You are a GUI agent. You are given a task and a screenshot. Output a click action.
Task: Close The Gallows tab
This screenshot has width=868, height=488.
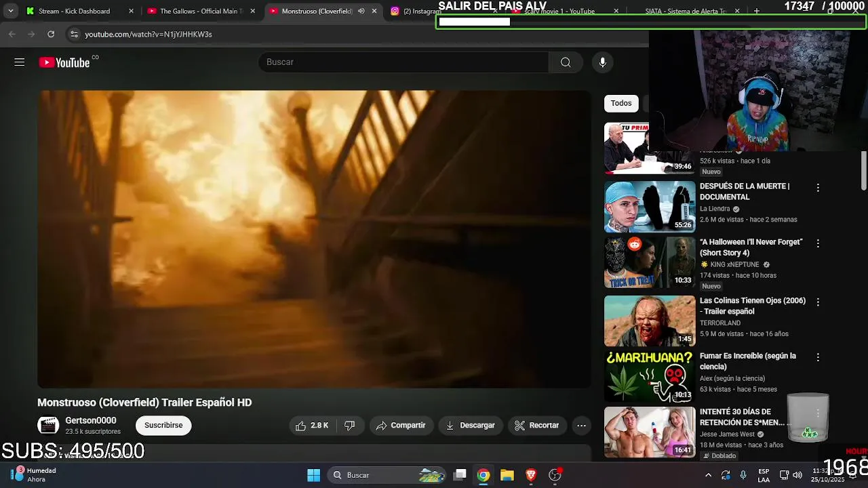point(253,11)
